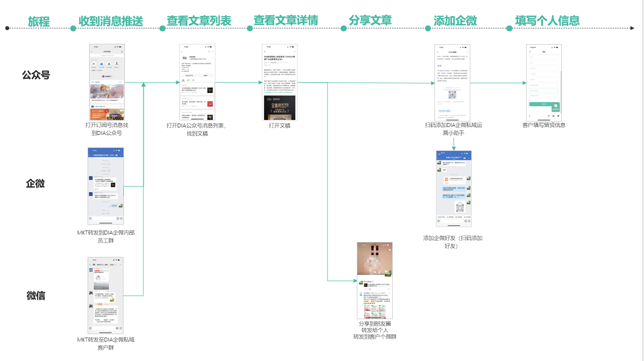Click QR code in the 扫码添加 article screenshot
The width and height of the screenshot is (644, 361).
[452, 94]
